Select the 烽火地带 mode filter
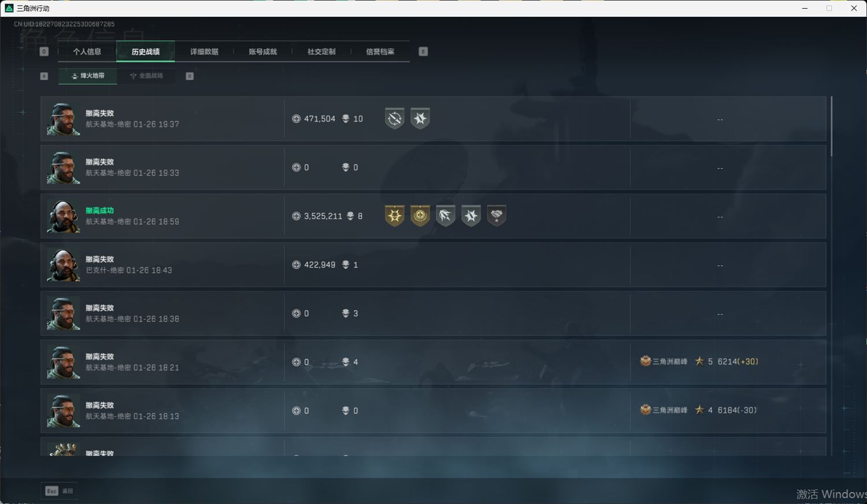The height and width of the screenshot is (504, 867). pos(88,76)
